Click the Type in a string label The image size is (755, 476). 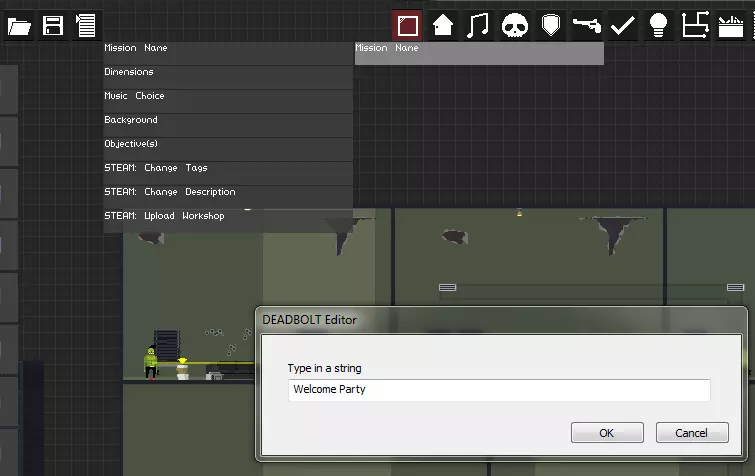point(325,368)
